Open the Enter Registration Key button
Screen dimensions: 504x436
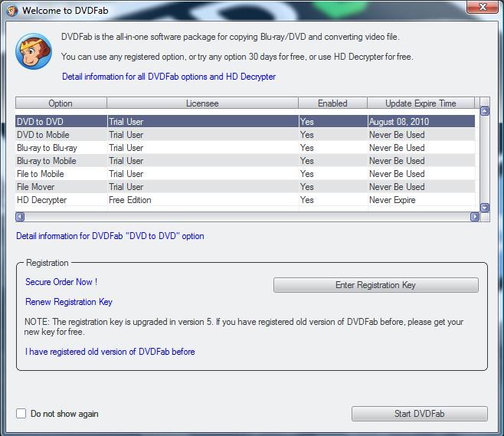[x=376, y=285]
